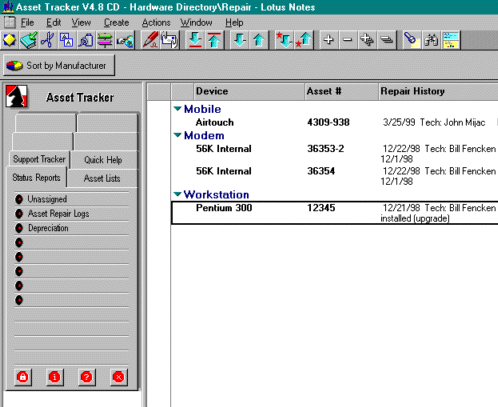The image size is (498, 407).
Task: Click the red question mark help button
Action: [x=86, y=377]
